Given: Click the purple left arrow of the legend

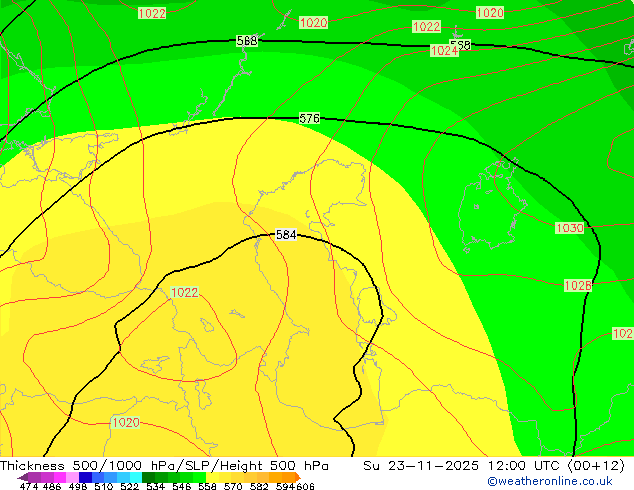Looking at the screenshot, I should pyautogui.click(x=23, y=477).
